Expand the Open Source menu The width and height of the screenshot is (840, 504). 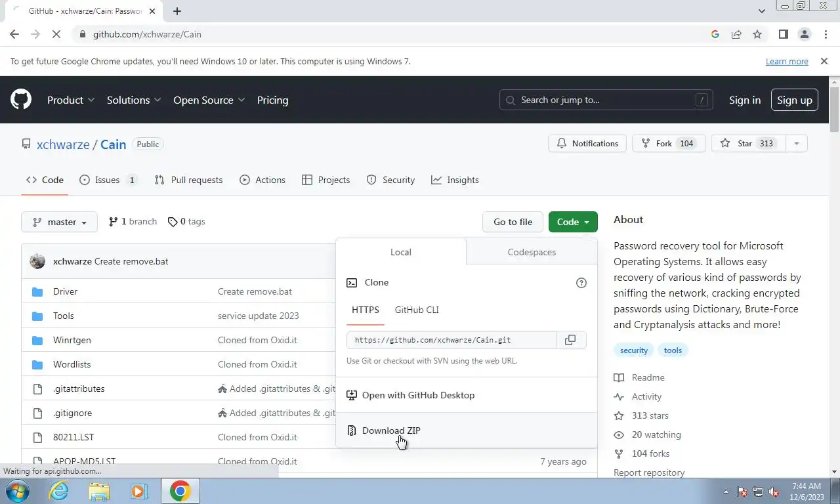coord(209,100)
